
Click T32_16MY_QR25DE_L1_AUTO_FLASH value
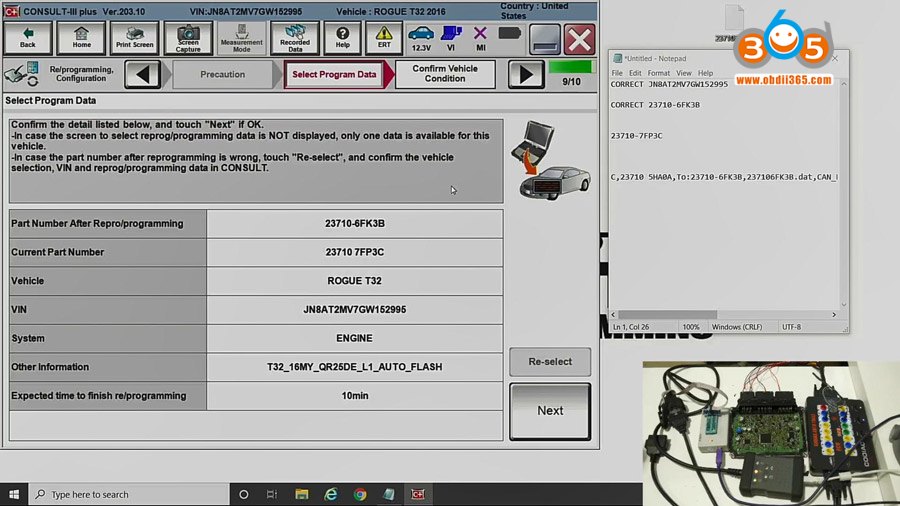[355, 367]
